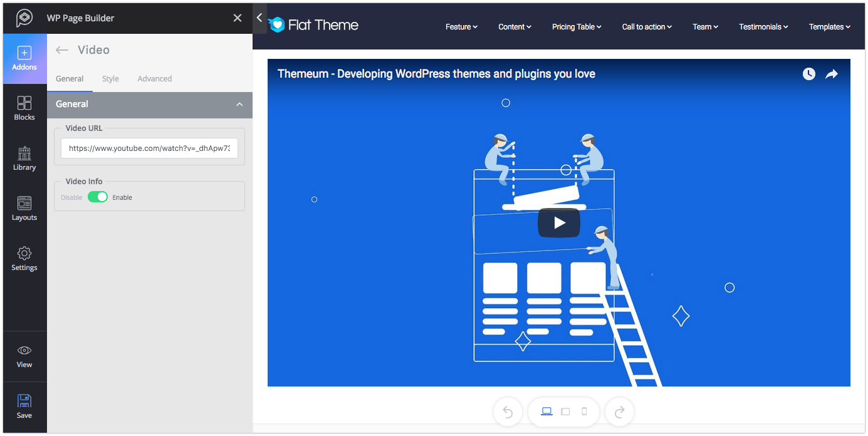Click the Flat Theme logo

tap(313, 25)
